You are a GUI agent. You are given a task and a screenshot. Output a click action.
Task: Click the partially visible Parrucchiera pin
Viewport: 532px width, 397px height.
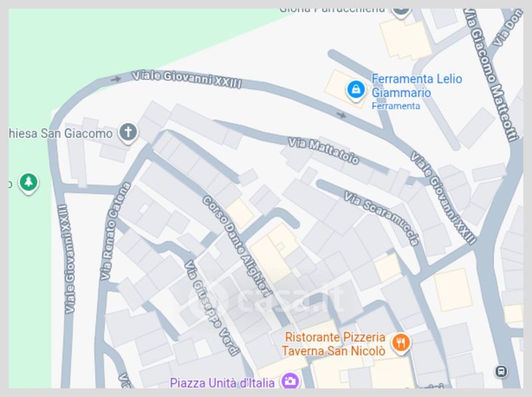pos(401,13)
